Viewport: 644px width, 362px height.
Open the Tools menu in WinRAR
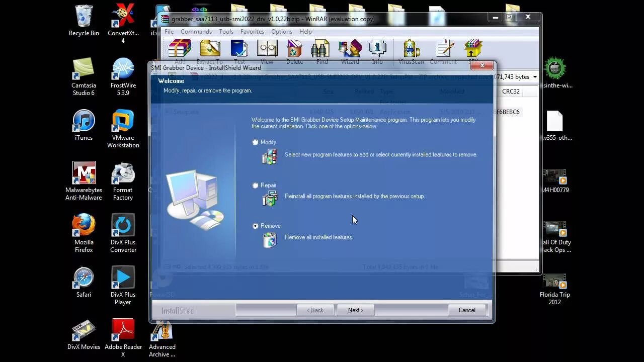pos(226,32)
